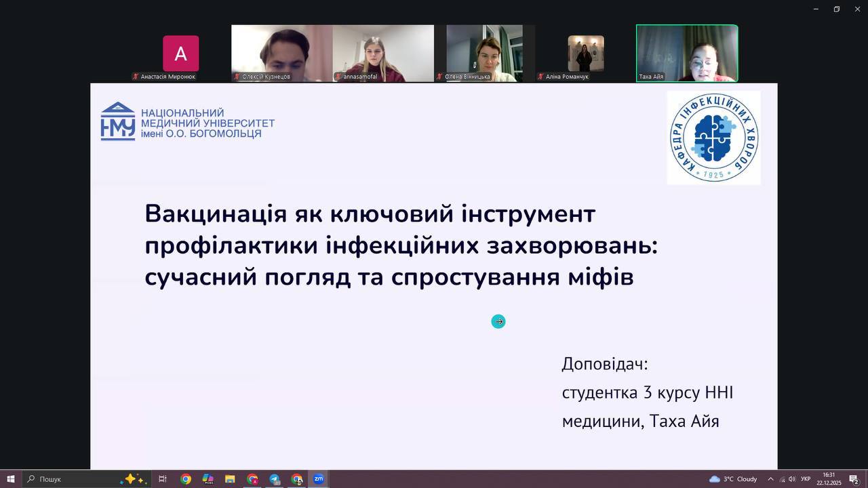
Task: Click the Zoom icon in the taskbar
Action: tap(319, 479)
